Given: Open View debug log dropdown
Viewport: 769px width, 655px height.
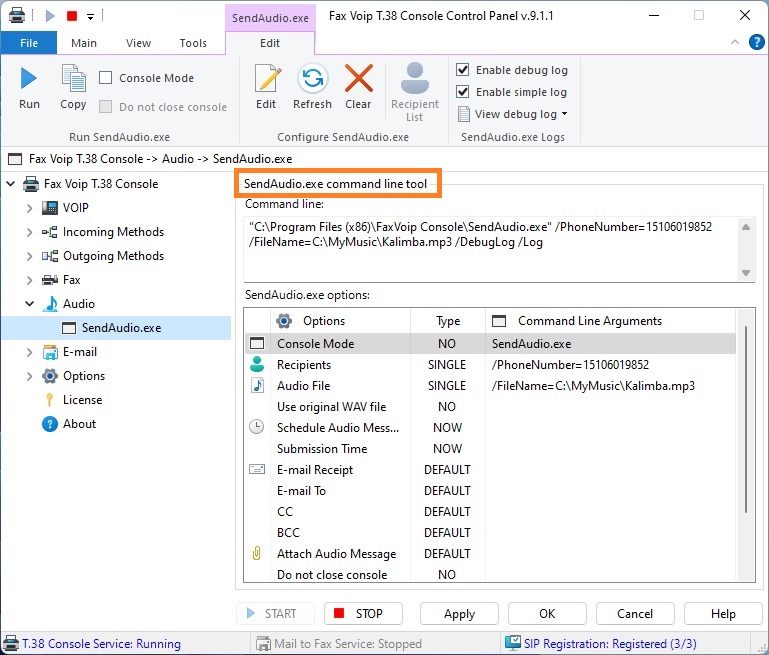Looking at the screenshot, I should click(513, 114).
